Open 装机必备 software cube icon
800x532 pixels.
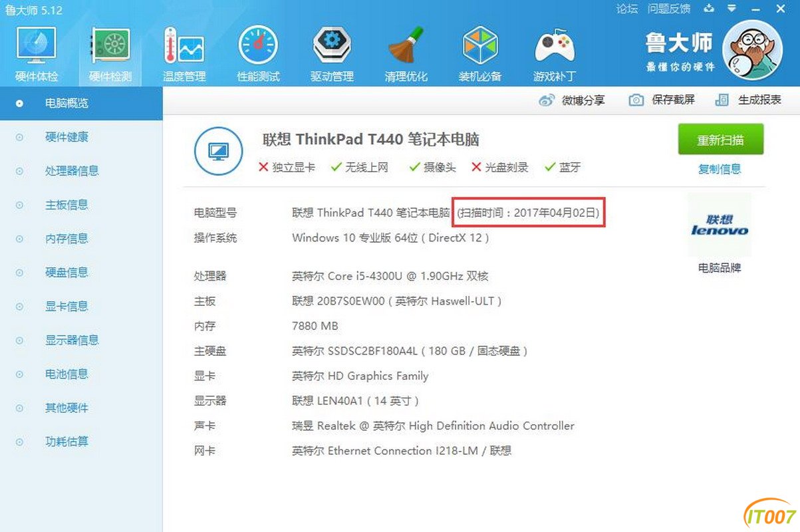pos(480,46)
